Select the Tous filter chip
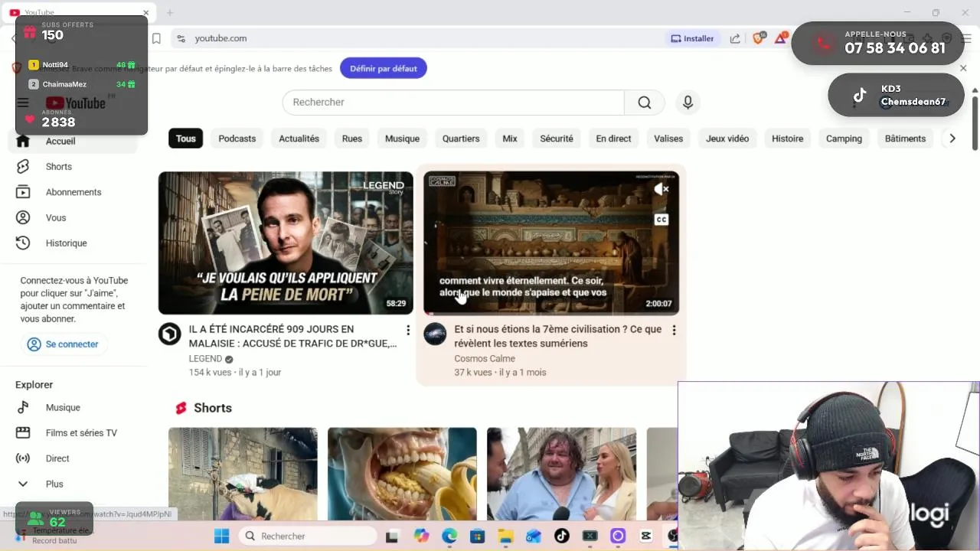The height and width of the screenshot is (551, 980). pos(185,139)
